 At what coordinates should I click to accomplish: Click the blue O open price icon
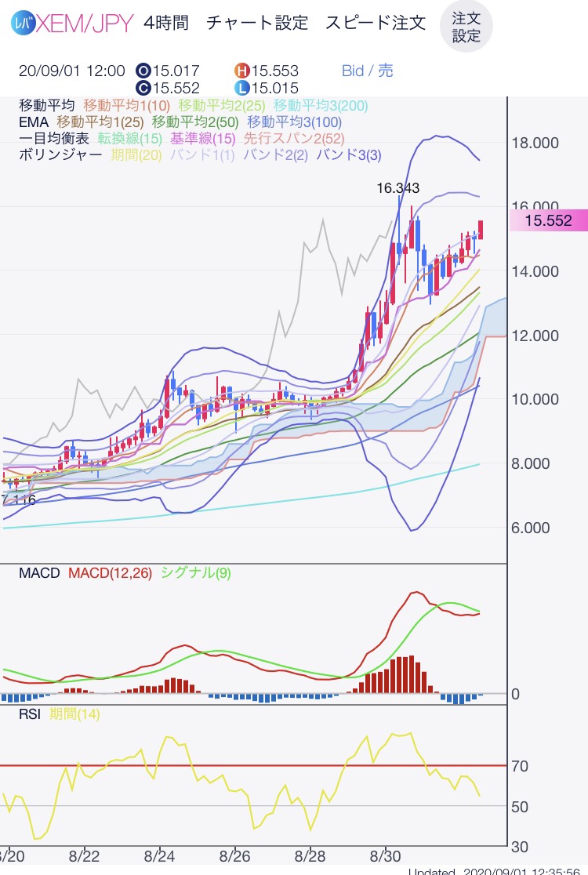pos(143,71)
